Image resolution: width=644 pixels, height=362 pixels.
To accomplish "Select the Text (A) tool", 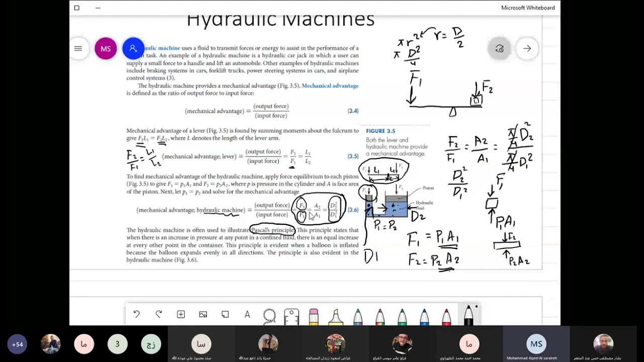I will coord(247,314).
